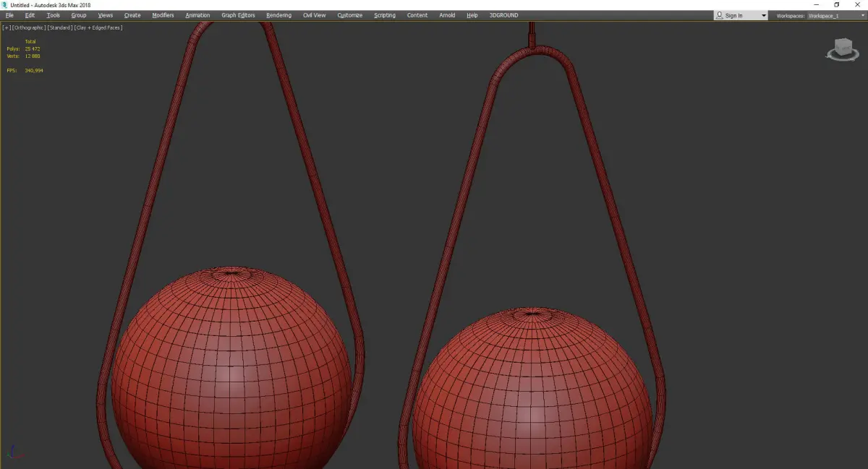Open the Views menu
The width and height of the screenshot is (868, 469).
(x=106, y=15)
